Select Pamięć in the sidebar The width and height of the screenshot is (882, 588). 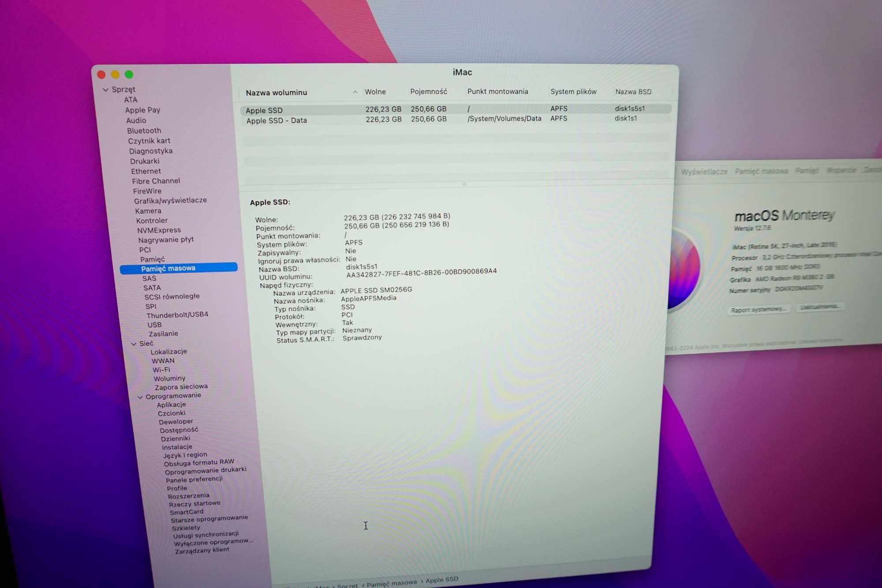pyautogui.click(x=153, y=259)
